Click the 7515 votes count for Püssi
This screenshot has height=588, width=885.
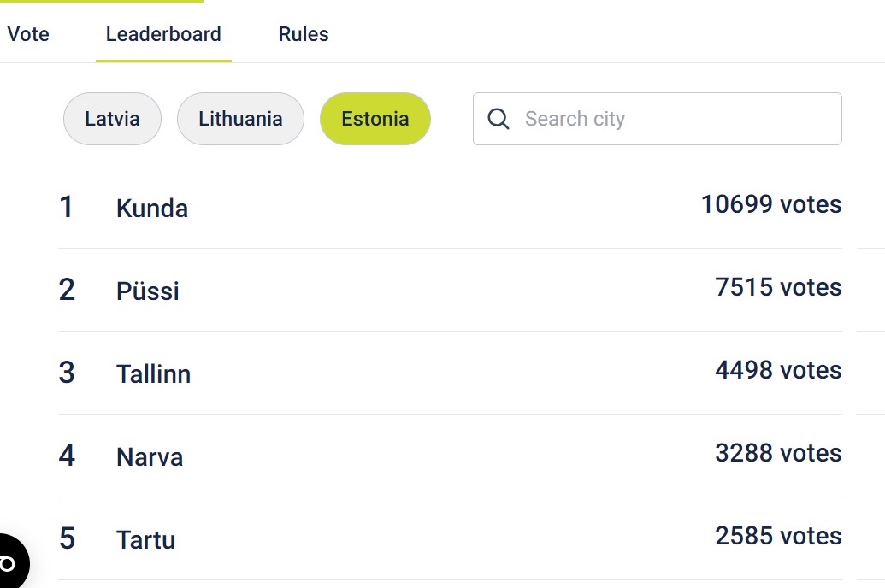pos(778,287)
